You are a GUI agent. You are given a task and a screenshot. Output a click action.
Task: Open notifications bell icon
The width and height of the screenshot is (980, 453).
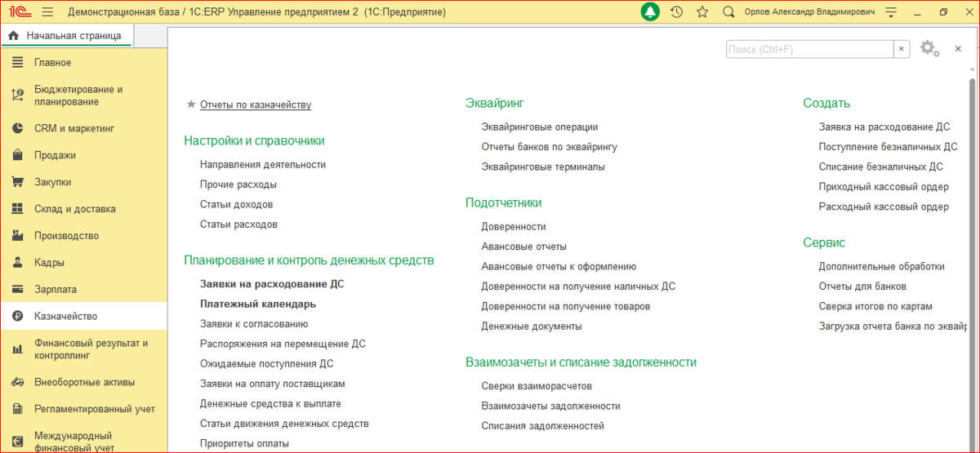(x=650, y=12)
